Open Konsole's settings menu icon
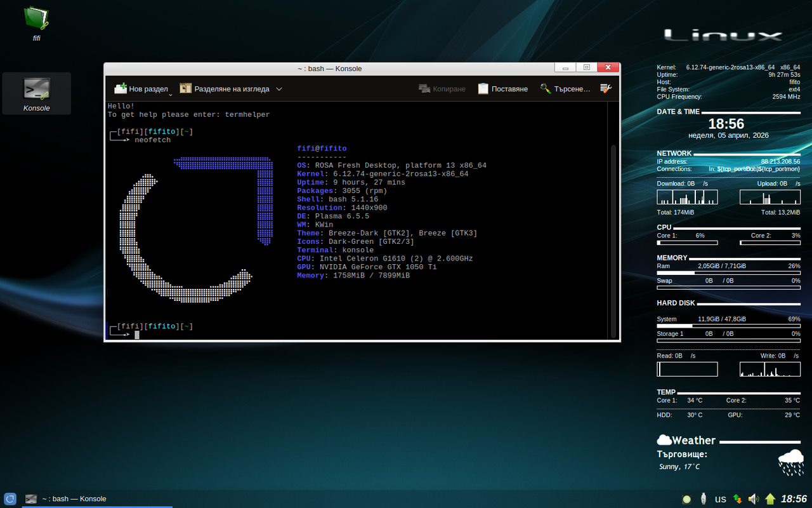This screenshot has height=508, width=812. [605, 89]
